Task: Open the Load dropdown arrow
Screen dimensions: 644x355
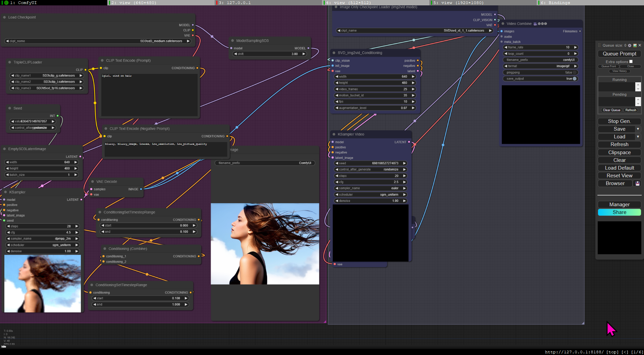Action: tap(638, 137)
